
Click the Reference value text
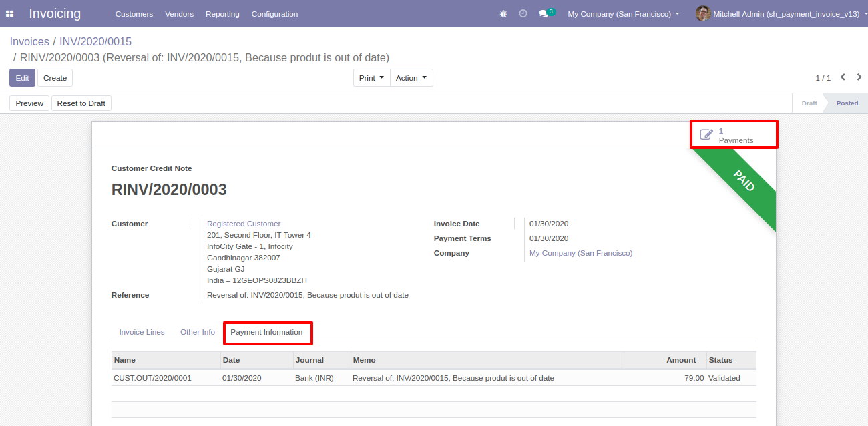pyautogui.click(x=308, y=295)
